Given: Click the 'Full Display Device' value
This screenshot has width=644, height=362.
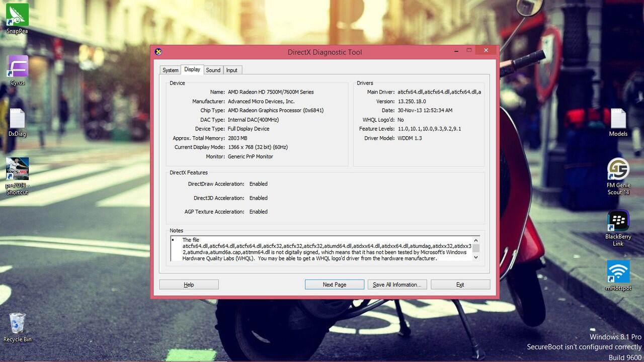Looking at the screenshot, I should click(x=249, y=129).
